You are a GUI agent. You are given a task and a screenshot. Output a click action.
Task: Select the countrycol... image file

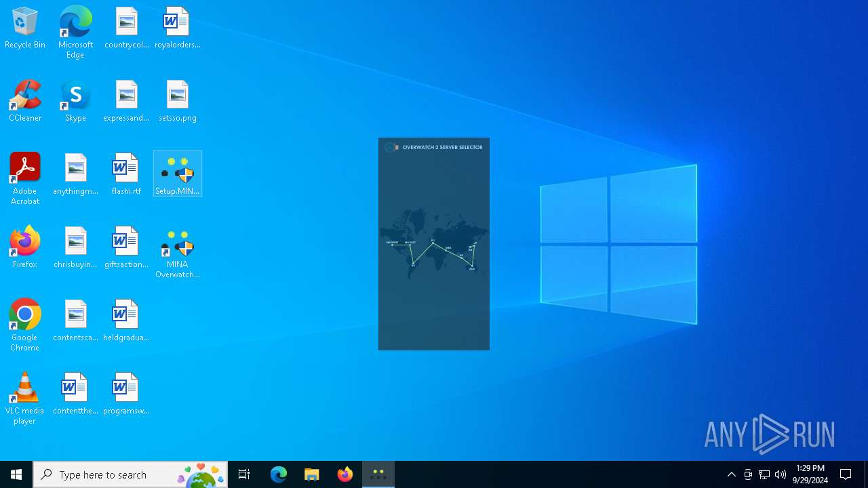[127, 28]
